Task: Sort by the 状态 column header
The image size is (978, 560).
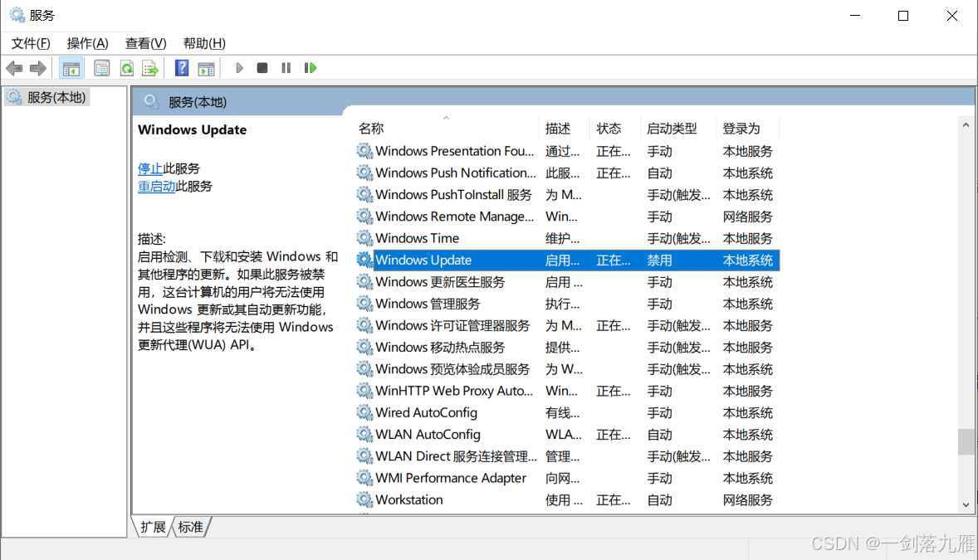Action: (614, 129)
